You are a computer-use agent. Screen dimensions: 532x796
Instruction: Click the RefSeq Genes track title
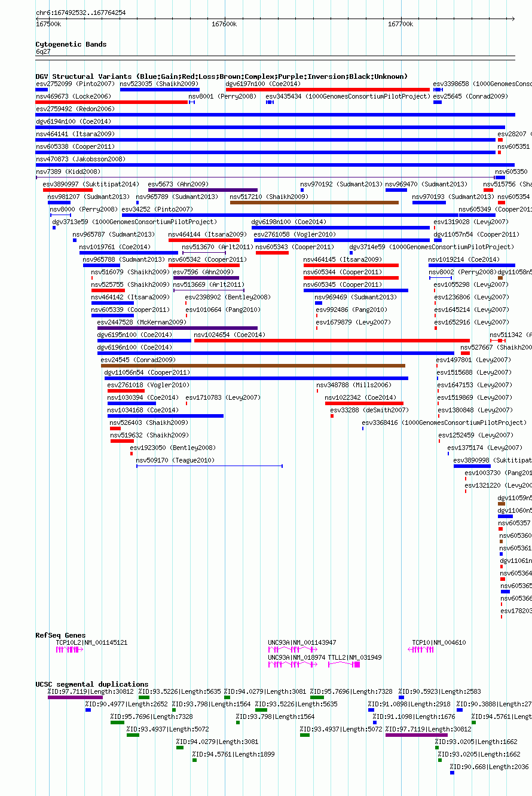[60, 635]
